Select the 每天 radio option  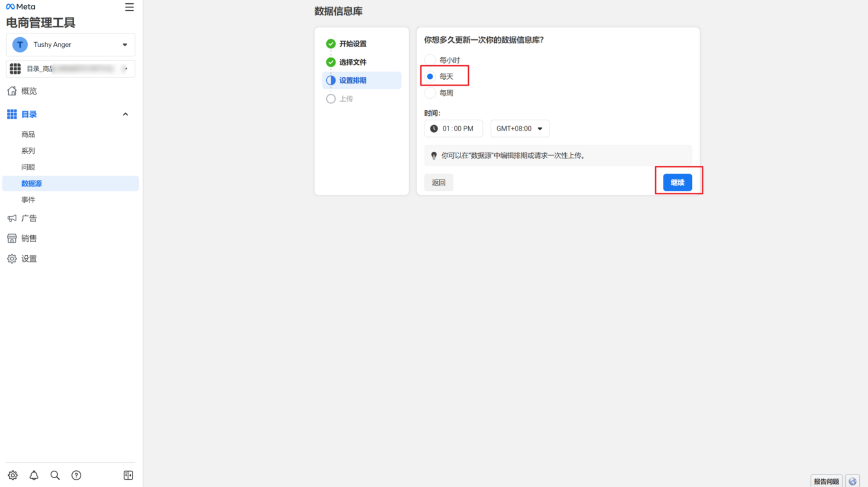(x=430, y=76)
